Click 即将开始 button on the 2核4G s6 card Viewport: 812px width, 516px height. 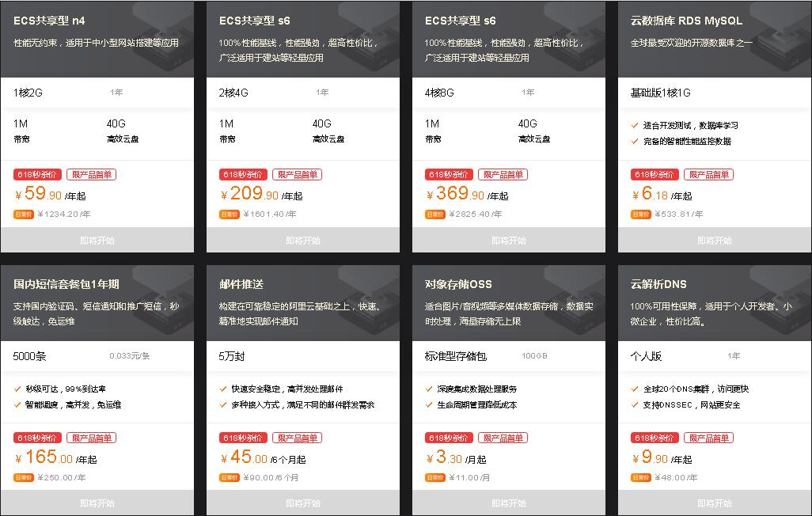(x=303, y=240)
